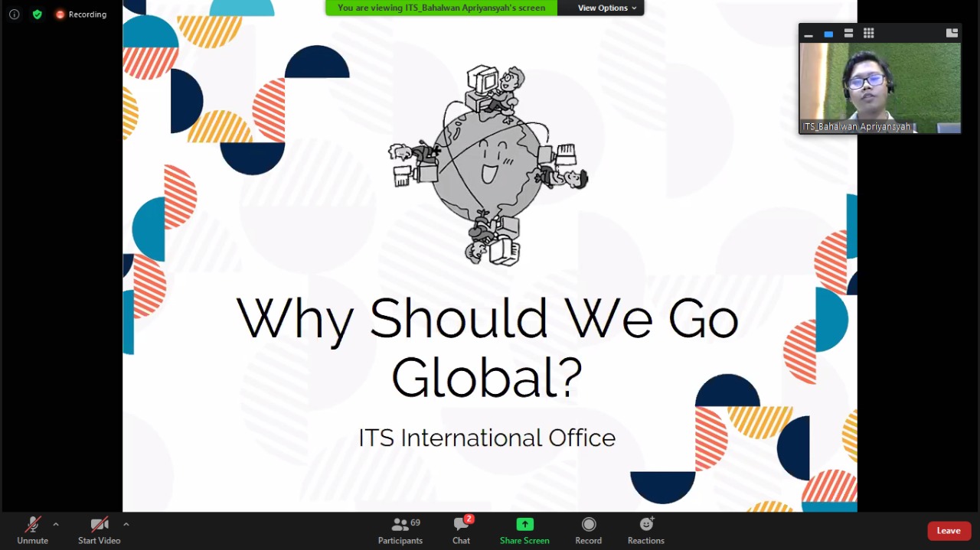This screenshot has height=550, width=980.
Task: Select the two-row stacked thumbnail view
Action: pos(848,33)
